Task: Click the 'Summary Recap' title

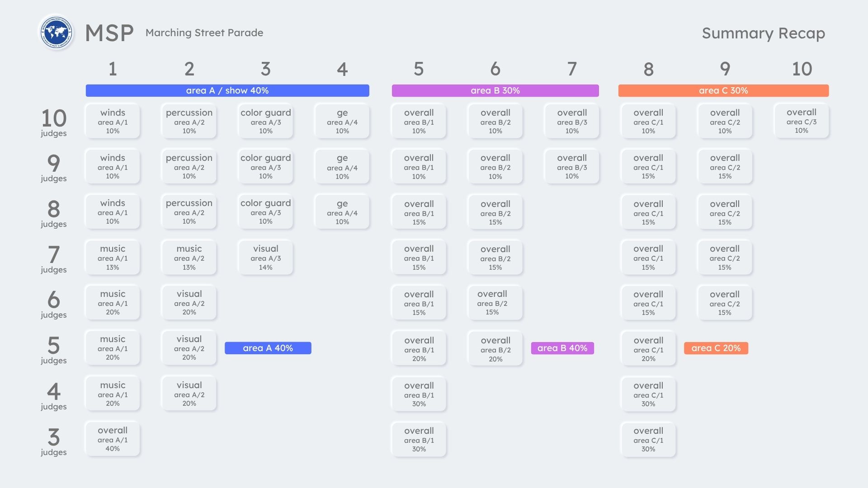Action: (x=763, y=33)
